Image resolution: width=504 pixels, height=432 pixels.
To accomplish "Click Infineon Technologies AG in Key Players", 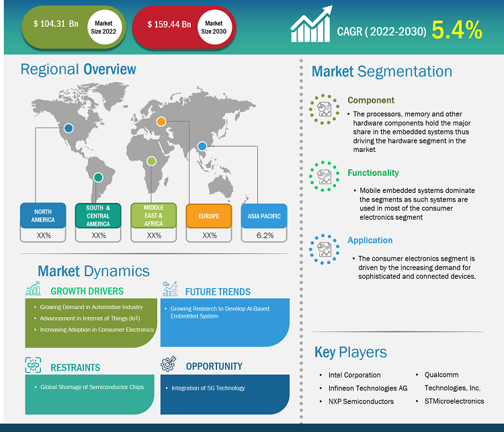I will [x=368, y=388].
